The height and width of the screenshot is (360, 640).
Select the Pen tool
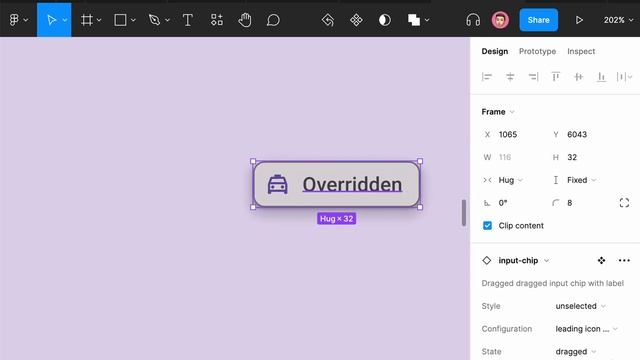click(154, 20)
